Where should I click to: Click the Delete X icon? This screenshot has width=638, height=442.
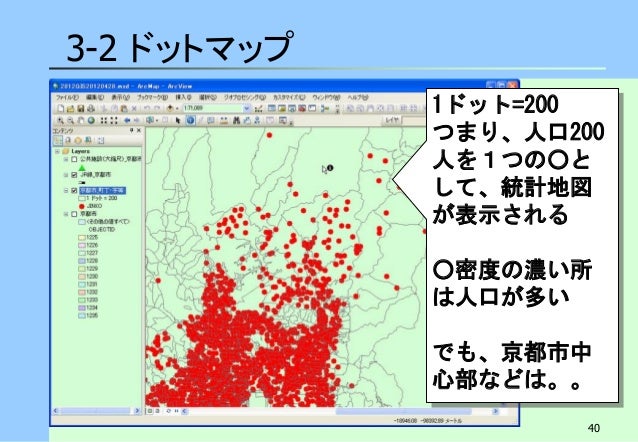(x=134, y=109)
